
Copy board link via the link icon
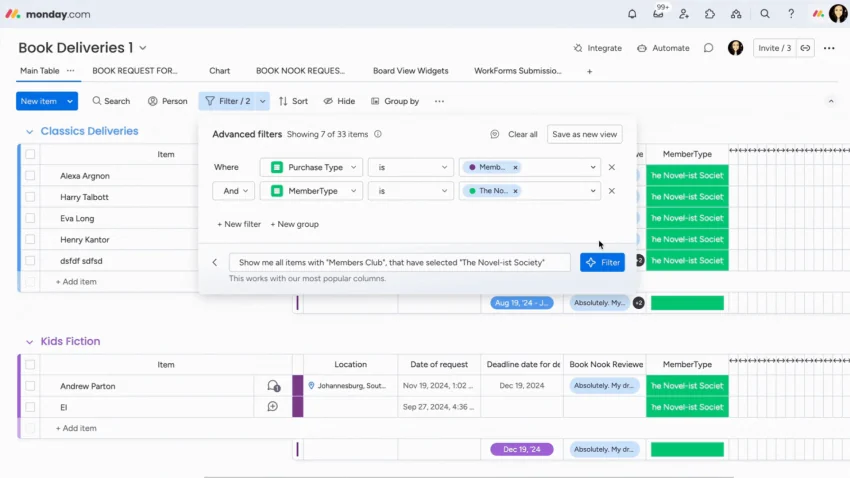[806, 48]
